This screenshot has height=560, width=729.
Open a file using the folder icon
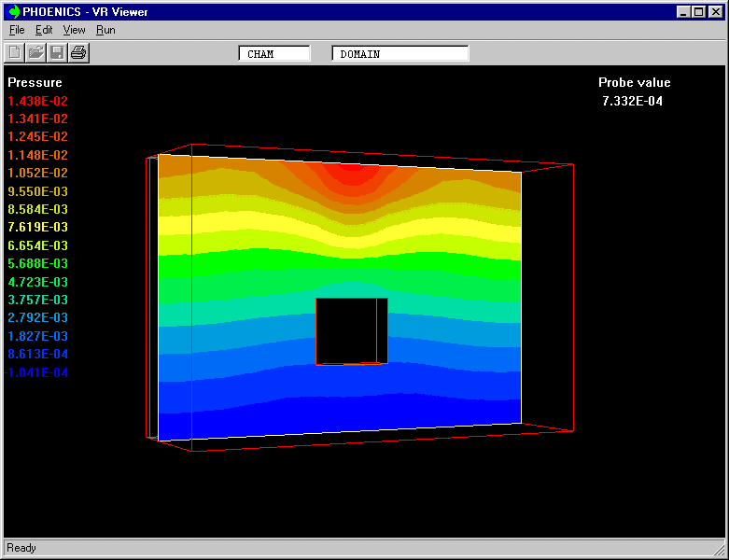click(35, 53)
